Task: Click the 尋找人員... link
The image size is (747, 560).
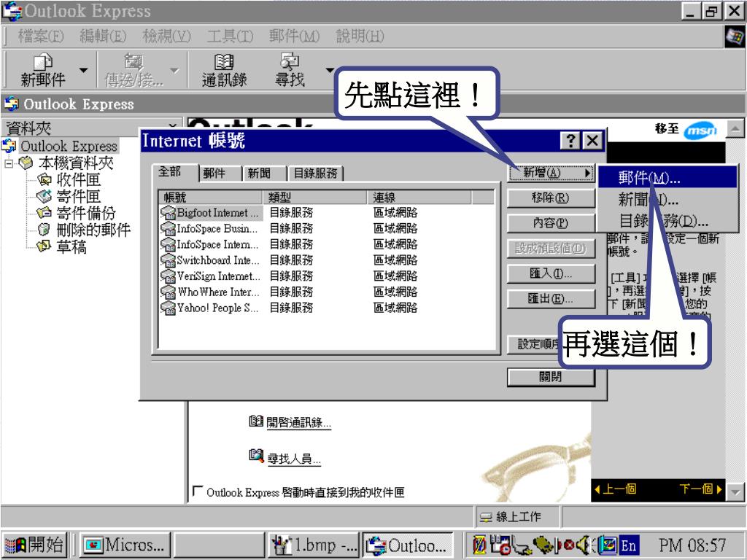Action: click(x=294, y=459)
